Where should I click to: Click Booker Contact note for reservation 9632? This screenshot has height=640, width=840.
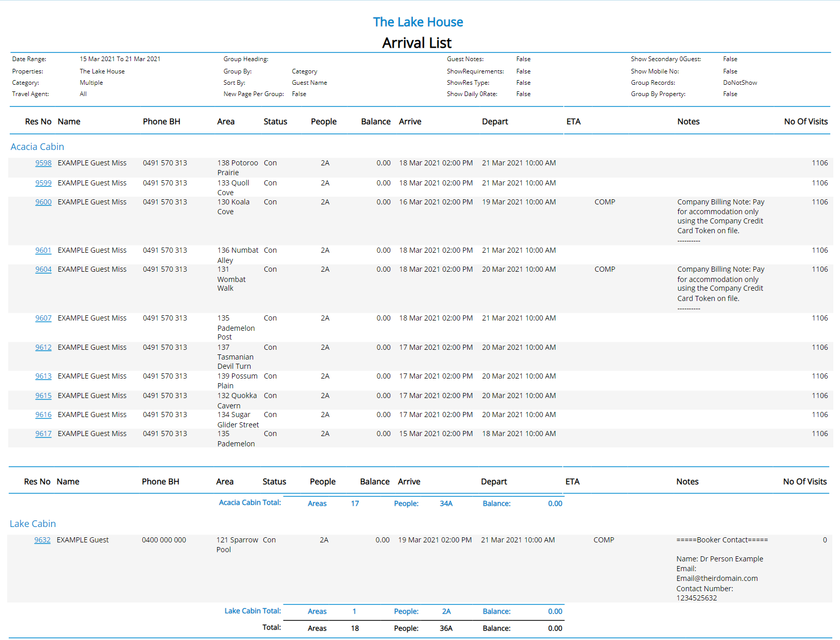(x=722, y=540)
